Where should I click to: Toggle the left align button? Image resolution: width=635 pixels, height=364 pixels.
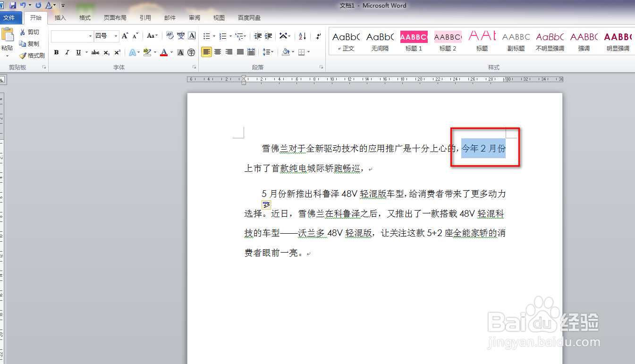[x=206, y=52]
